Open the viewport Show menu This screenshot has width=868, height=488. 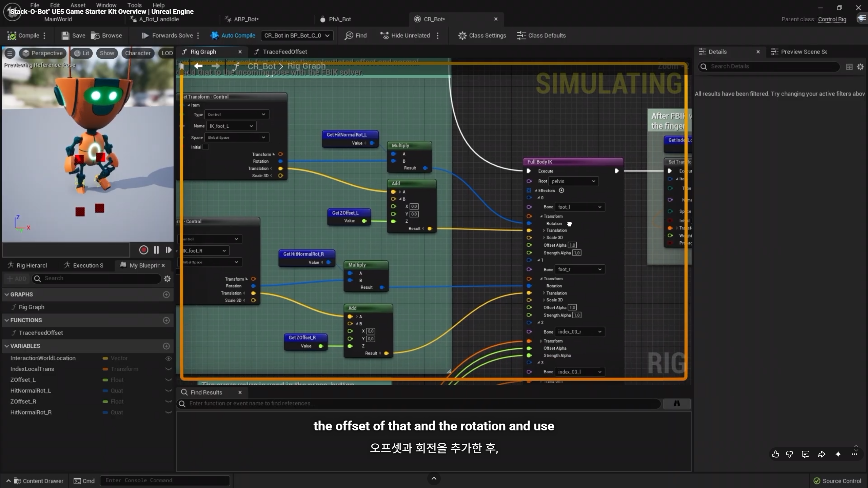(107, 53)
